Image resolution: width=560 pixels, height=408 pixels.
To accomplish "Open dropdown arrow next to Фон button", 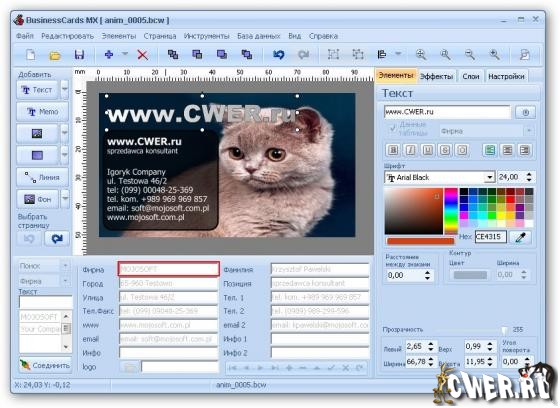I will pos(65,199).
